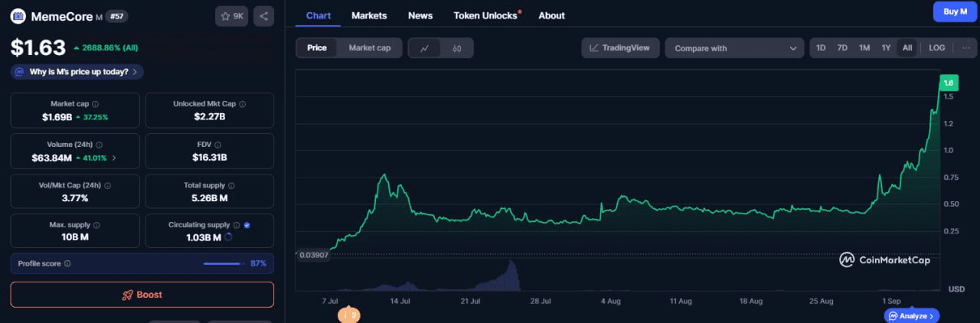980x323 pixels.
Task: Open 'Why is M's price up today?'
Action: pyautogui.click(x=77, y=71)
